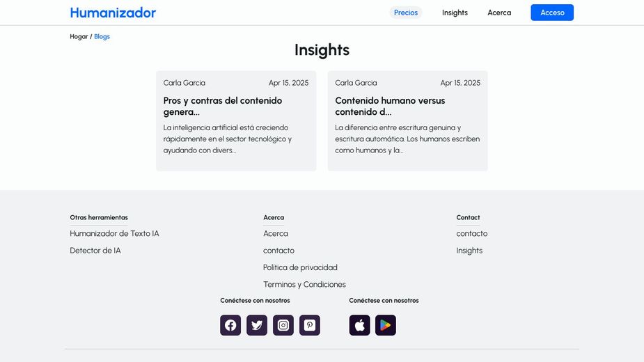Viewport: 644px width, 362px height.
Task: Click the Apple App Store icon
Action: pyautogui.click(x=359, y=325)
